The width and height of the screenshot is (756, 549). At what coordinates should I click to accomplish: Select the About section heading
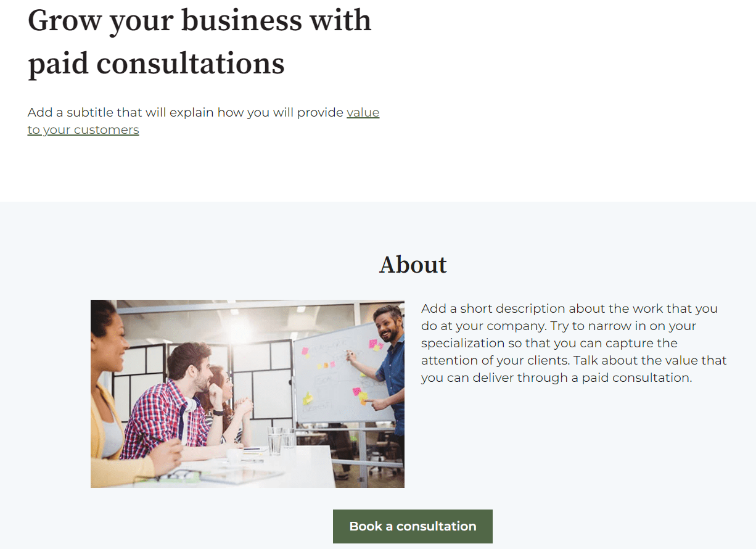coord(413,264)
